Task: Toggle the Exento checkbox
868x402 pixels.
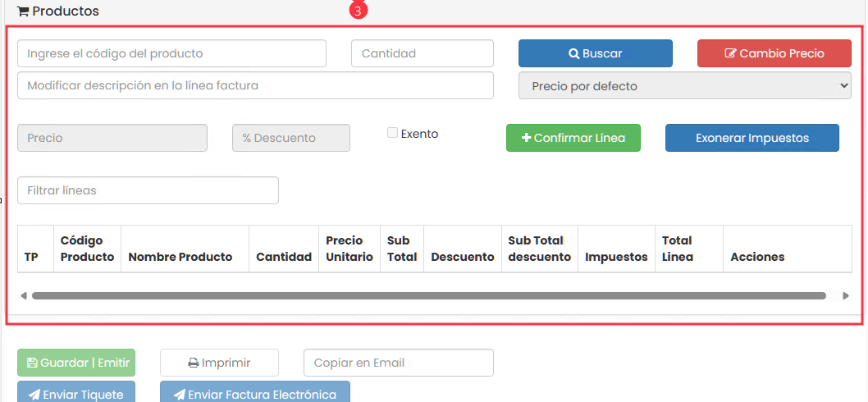Action: [393, 133]
